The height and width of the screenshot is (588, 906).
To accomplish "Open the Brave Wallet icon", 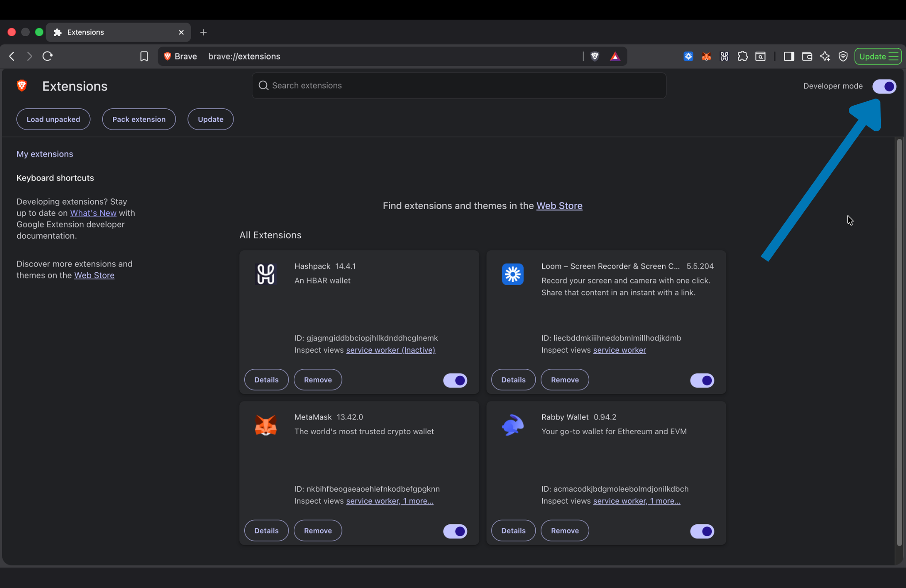I will tap(807, 56).
